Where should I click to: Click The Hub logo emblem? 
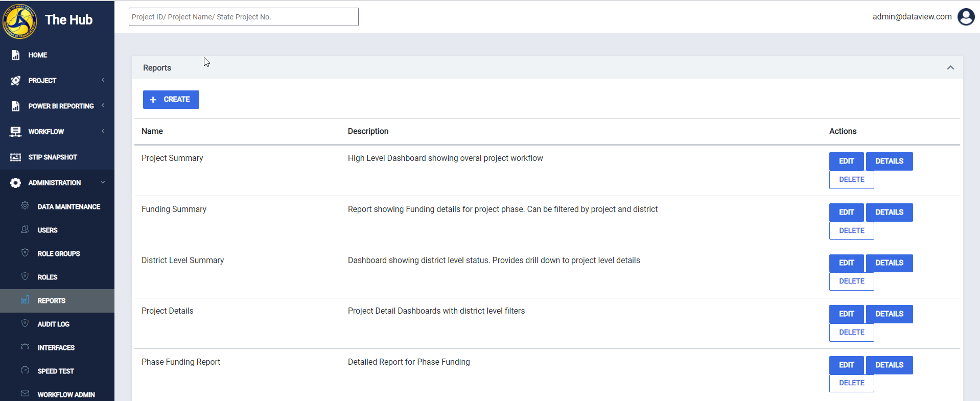(19, 20)
